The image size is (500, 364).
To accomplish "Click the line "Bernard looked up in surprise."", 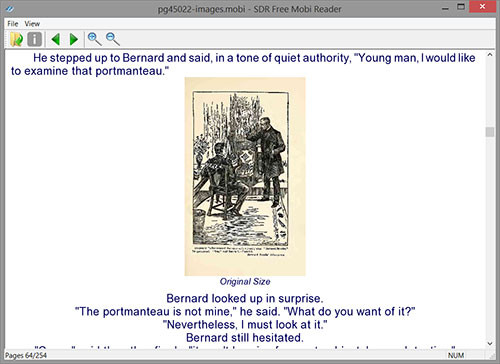I will tap(245, 298).
